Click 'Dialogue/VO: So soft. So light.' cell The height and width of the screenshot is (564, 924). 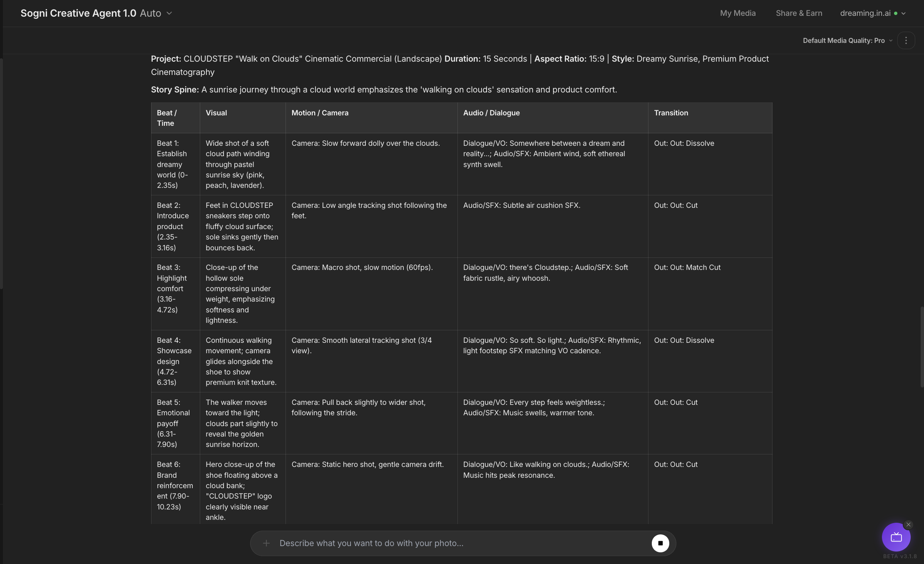pos(553,361)
